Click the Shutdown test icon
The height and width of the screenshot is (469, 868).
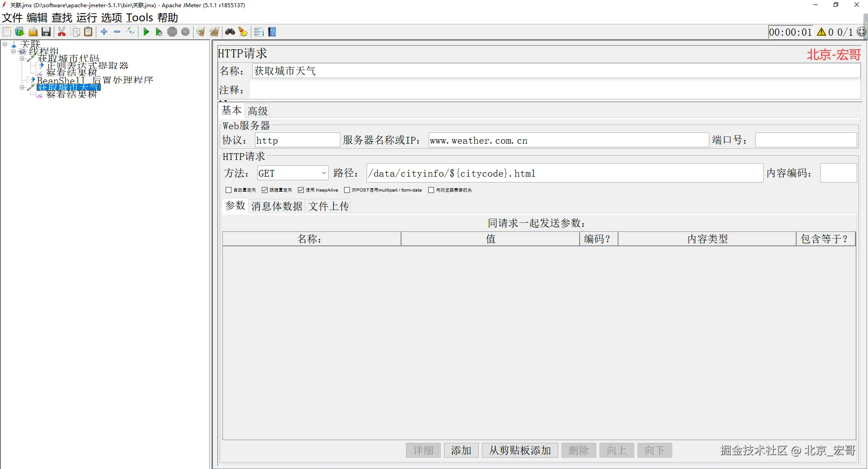[x=185, y=32]
